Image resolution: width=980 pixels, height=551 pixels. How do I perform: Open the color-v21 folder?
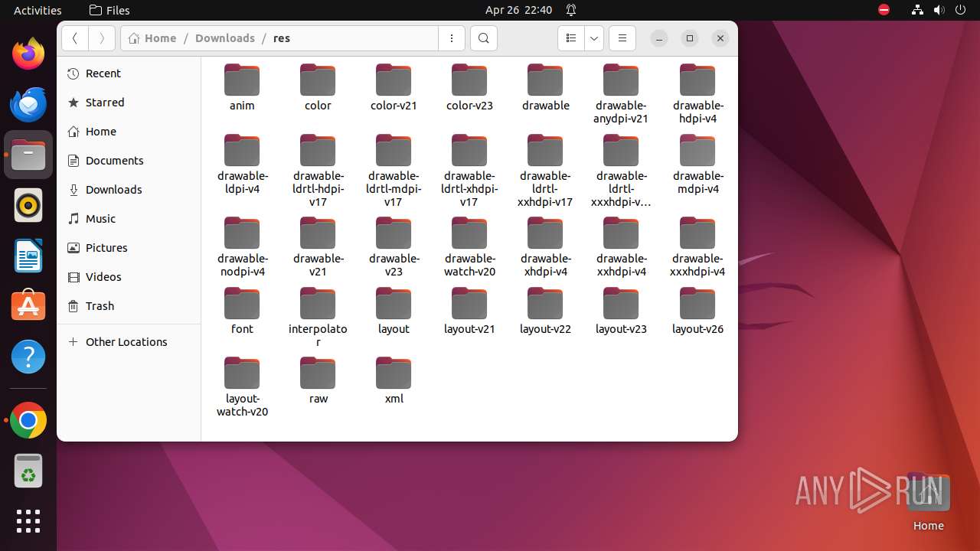coord(394,88)
